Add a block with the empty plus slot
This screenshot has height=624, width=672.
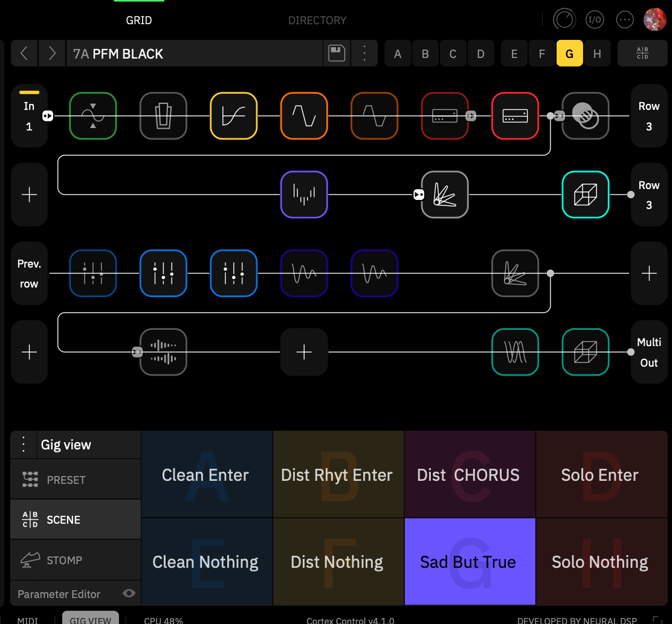304,352
